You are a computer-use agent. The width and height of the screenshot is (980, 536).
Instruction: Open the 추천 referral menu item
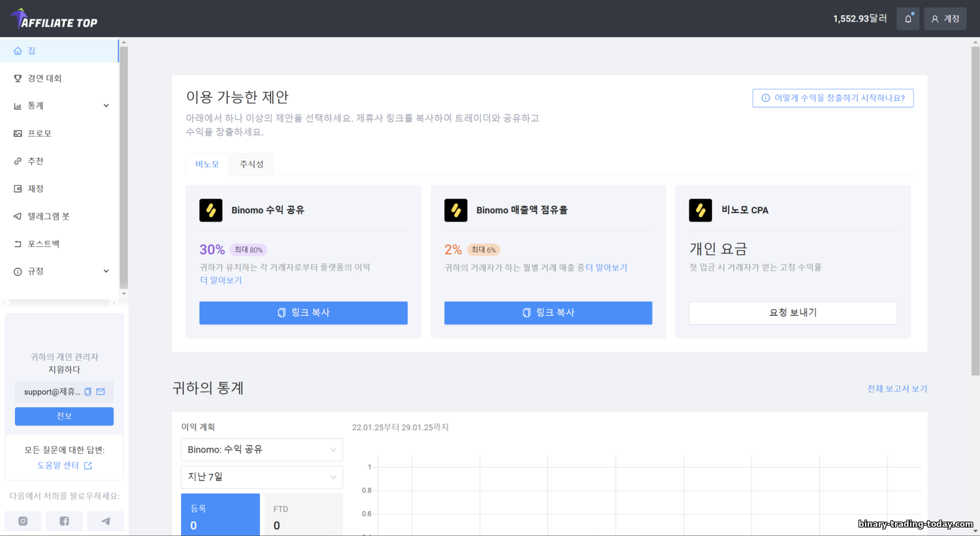59,161
